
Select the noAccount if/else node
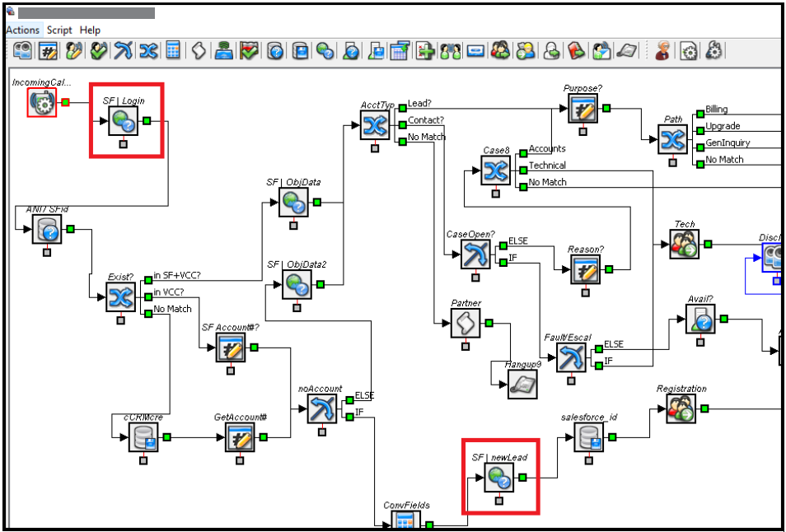pos(322,409)
